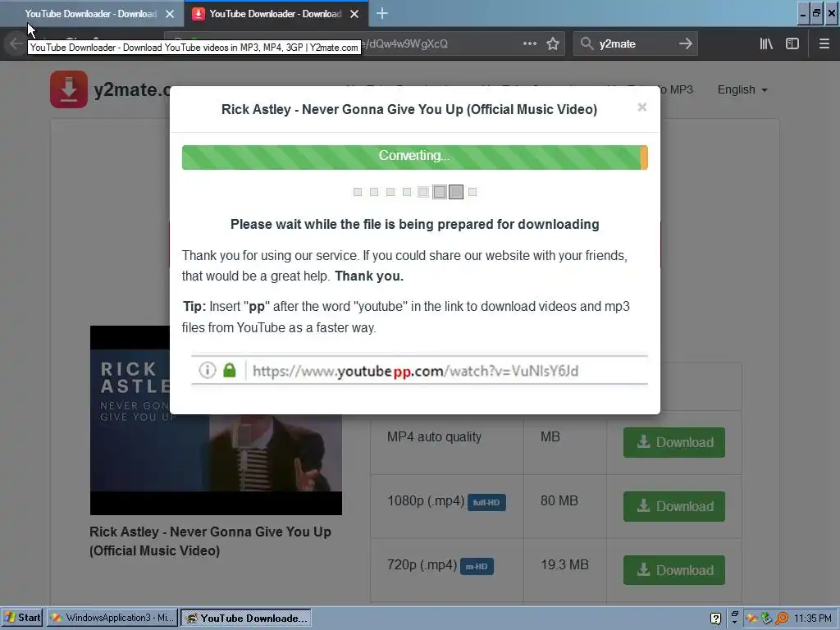The width and height of the screenshot is (840, 630).
Task: Open the page actions three-dot menu
Action: pyautogui.click(x=529, y=43)
